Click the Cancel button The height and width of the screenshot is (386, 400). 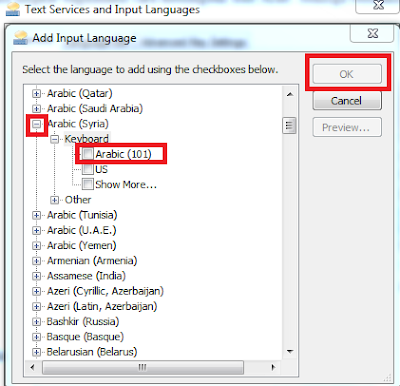click(x=347, y=100)
